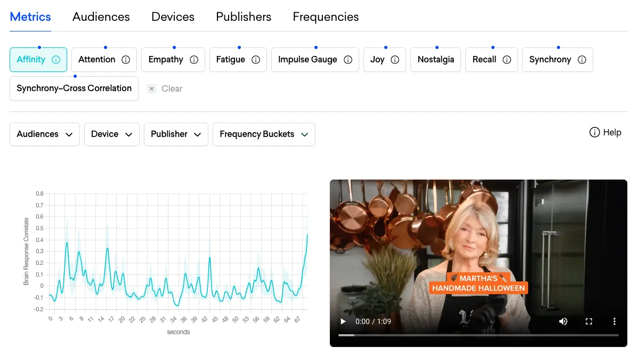
Task: Select the Synchrony–Cross Correlation metric
Action: pyautogui.click(x=74, y=88)
